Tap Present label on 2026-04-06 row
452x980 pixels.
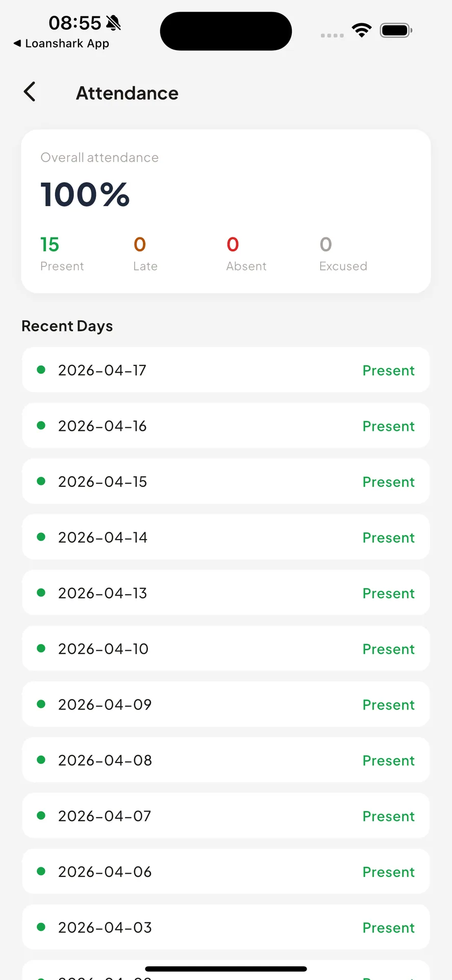coord(388,872)
